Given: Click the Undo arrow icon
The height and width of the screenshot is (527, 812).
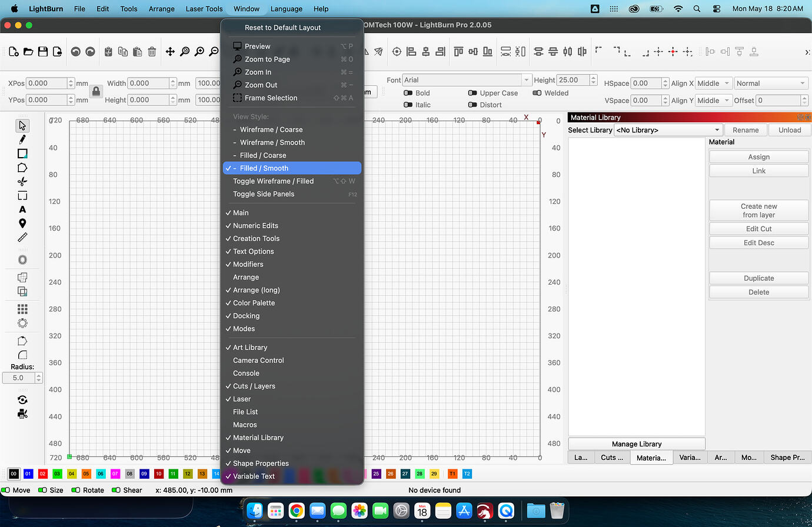Looking at the screenshot, I should coord(75,52).
